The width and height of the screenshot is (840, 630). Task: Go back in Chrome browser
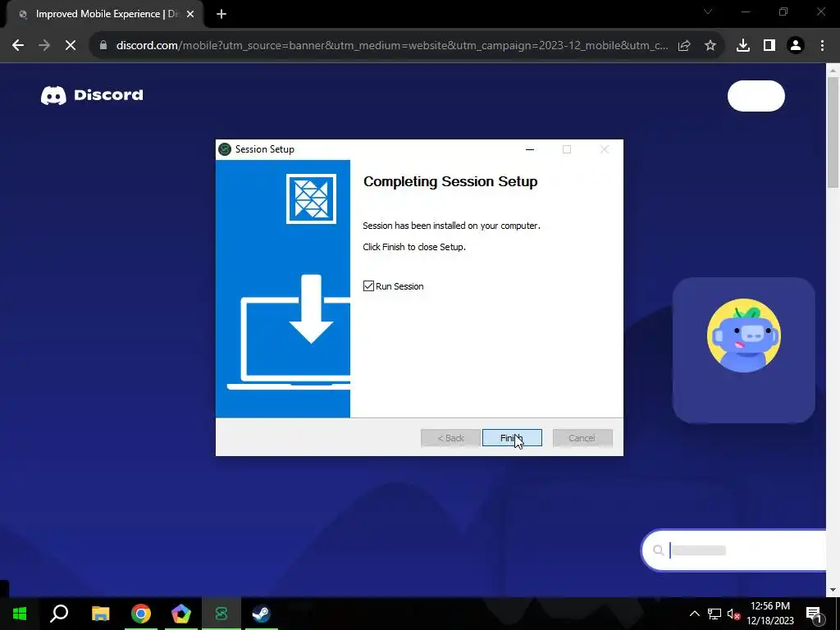pos(18,46)
